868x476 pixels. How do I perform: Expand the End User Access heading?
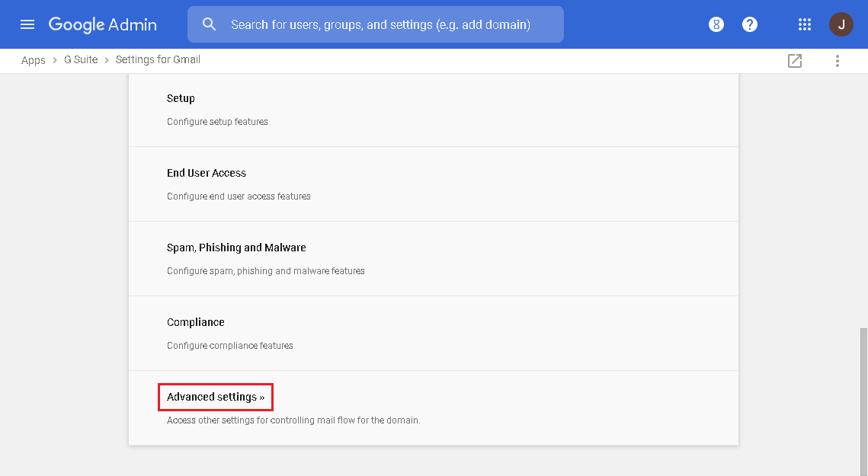click(x=207, y=173)
